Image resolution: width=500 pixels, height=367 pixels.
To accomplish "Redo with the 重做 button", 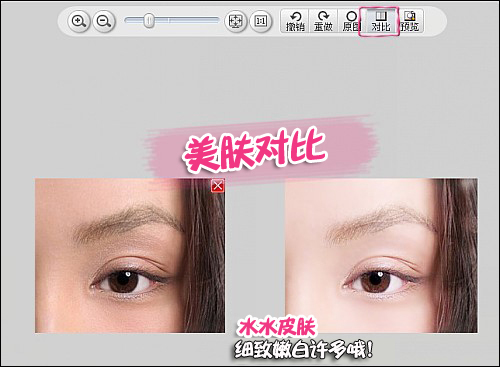I will point(323,21).
